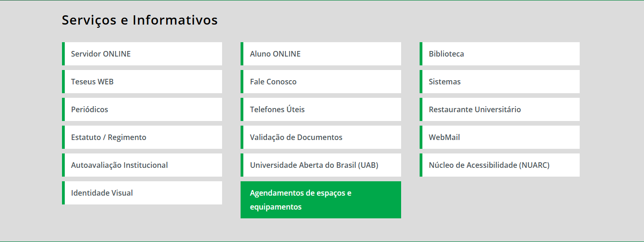Visit Universidade Aberta do Brasil (UAB)
The width and height of the screenshot is (644, 242).
[x=314, y=165]
